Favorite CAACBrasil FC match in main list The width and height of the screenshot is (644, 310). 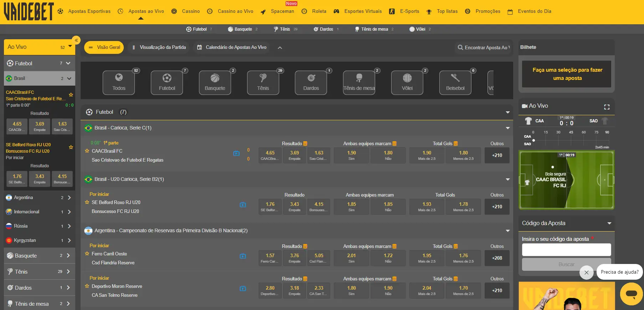tap(87, 151)
